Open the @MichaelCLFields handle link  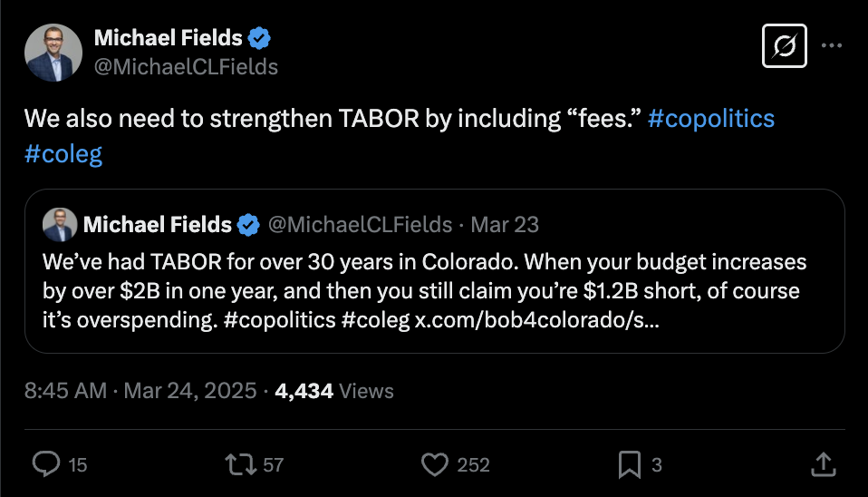pyautogui.click(x=186, y=67)
